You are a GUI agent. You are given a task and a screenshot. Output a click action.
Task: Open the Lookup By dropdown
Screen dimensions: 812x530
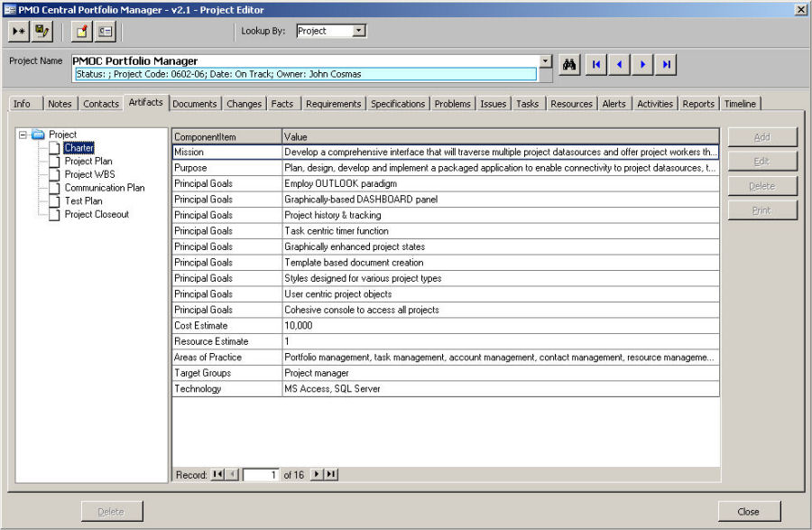(358, 31)
